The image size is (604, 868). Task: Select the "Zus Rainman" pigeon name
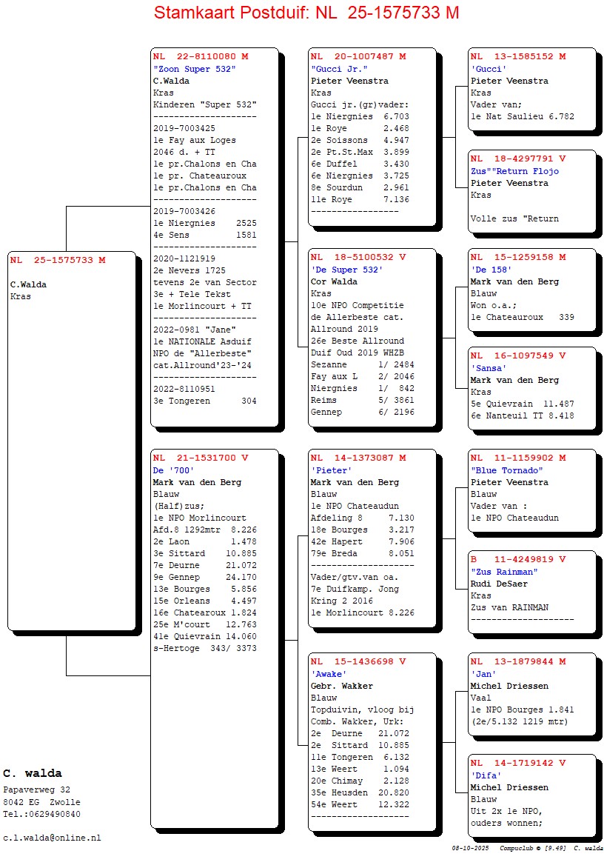point(504,572)
